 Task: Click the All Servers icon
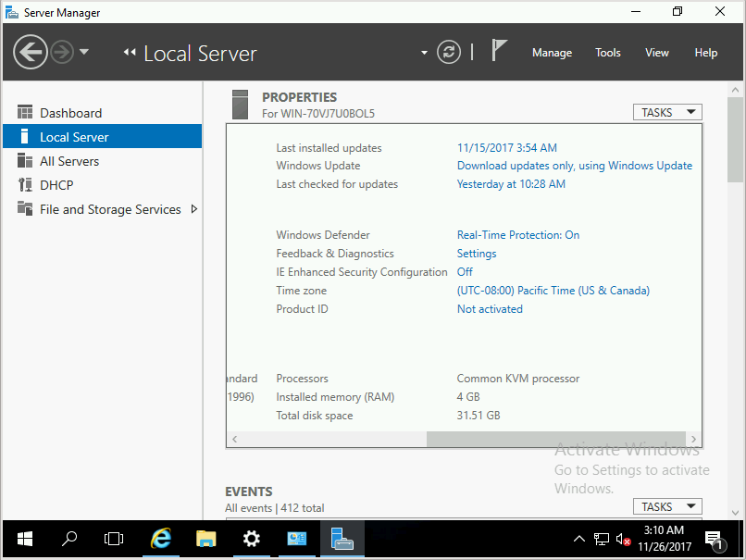point(25,160)
